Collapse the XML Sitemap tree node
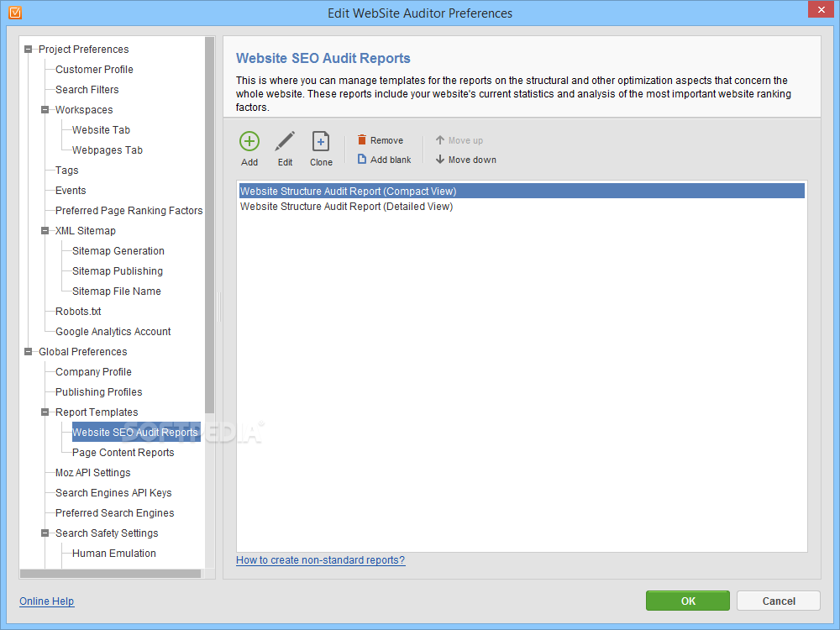Image resolution: width=840 pixels, height=630 pixels. pyautogui.click(x=45, y=231)
